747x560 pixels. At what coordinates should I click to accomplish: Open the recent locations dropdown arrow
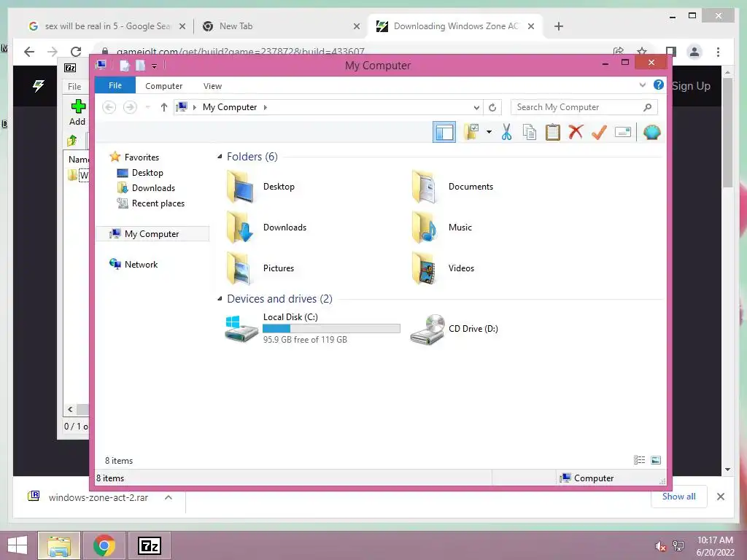[147, 107]
